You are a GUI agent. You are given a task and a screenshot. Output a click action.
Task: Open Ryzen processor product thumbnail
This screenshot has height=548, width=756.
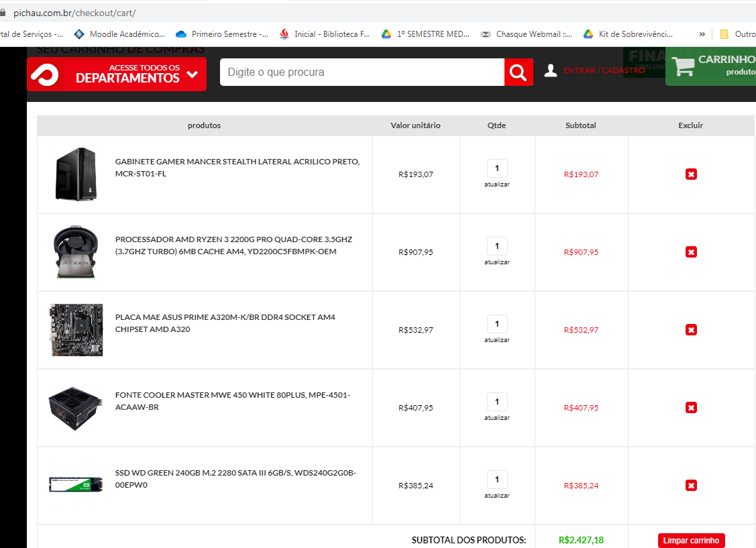pyautogui.click(x=76, y=252)
